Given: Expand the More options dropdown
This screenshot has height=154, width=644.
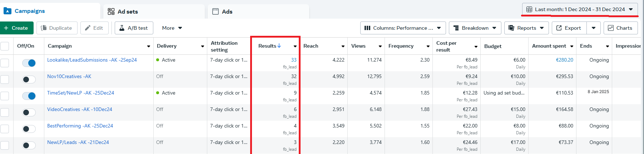Looking at the screenshot, I should point(172,28).
